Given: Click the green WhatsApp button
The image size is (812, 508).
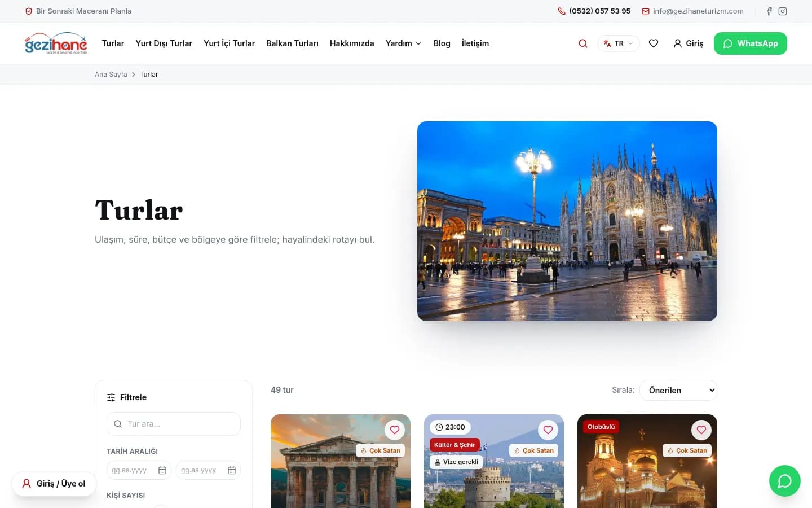Looking at the screenshot, I should (x=751, y=43).
